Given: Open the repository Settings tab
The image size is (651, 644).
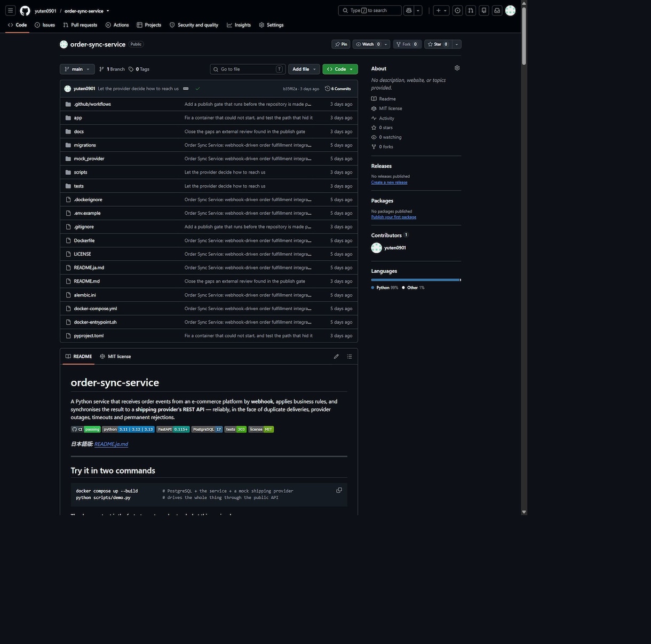Looking at the screenshot, I should click(271, 25).
